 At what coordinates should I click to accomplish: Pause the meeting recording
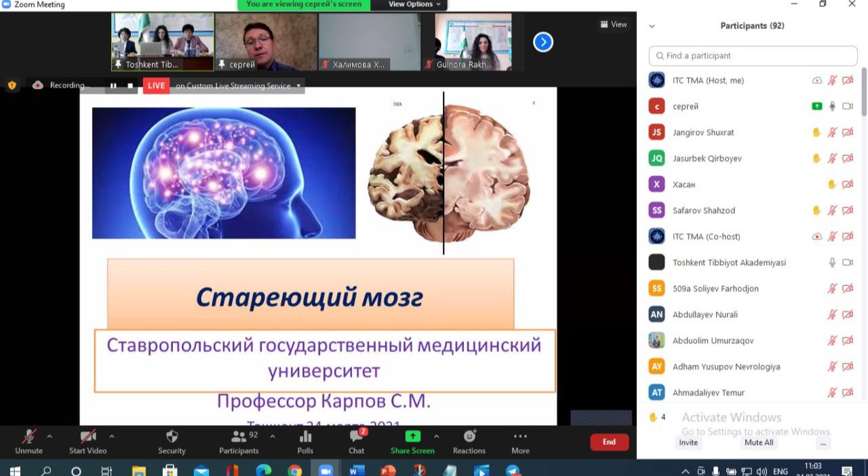click(113, 86)
